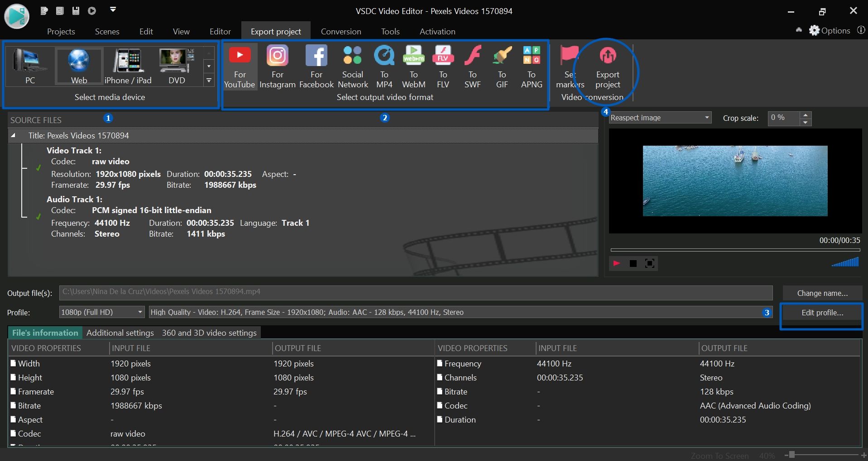Click the new project quick-access icon
Image resolution: width=868 pixels, height=461 pixels.
click(x=44, y=10)
